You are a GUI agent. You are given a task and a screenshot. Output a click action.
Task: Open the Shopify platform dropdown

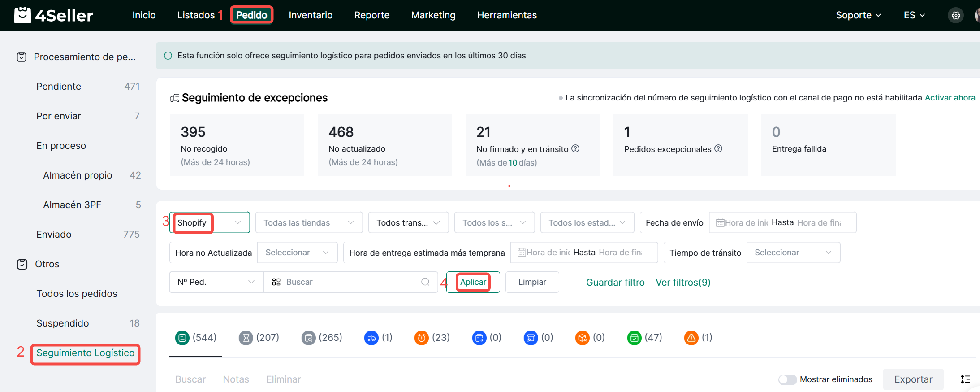pyautogui.click(x=210, y=223)
